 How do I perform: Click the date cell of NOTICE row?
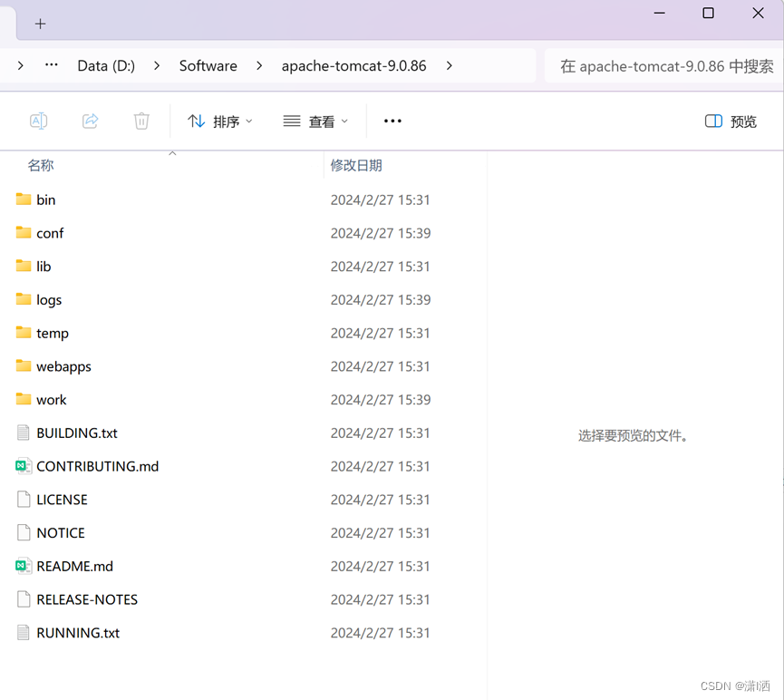[x=381, y=533]
